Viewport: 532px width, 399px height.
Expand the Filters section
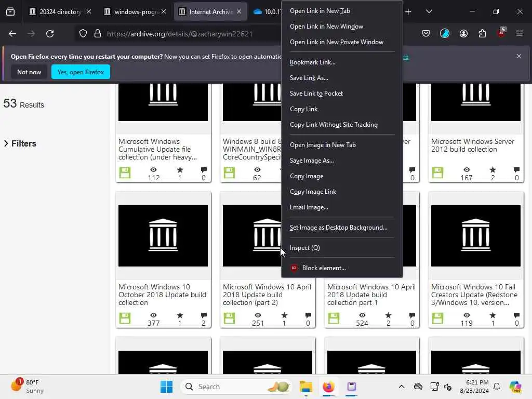point(20,143)
